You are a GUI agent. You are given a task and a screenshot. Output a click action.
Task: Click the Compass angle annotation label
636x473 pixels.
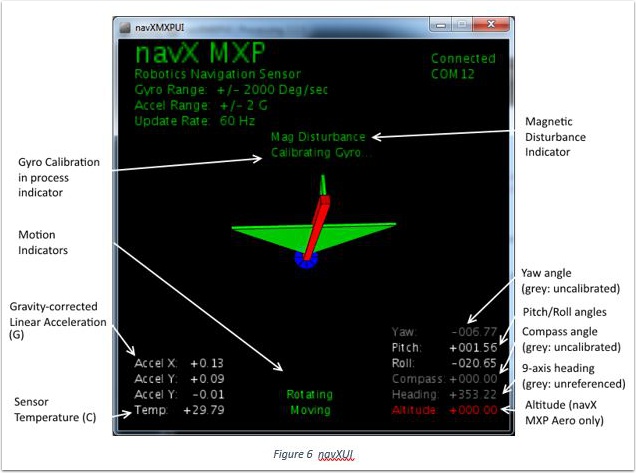tap(571, 339)
